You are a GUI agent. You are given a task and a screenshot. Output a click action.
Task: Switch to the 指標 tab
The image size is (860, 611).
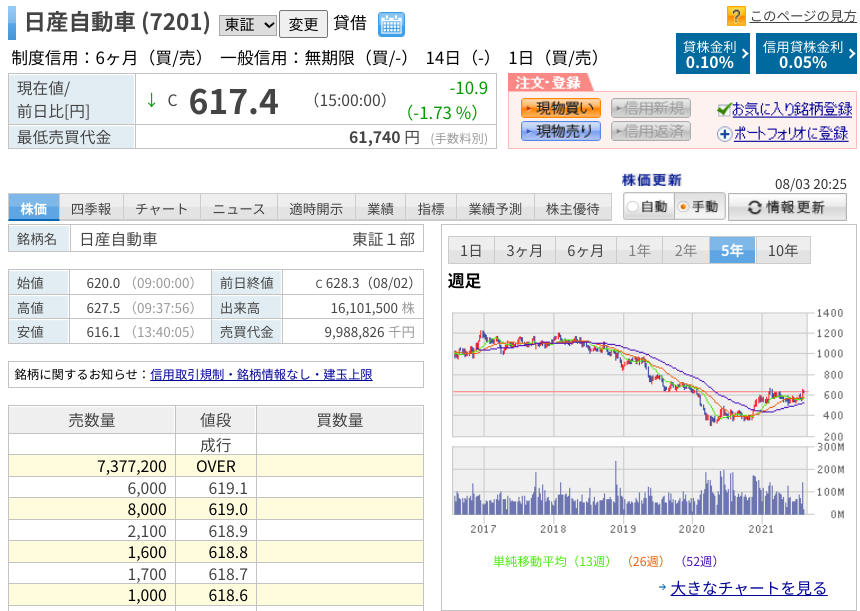pos(431,208)
